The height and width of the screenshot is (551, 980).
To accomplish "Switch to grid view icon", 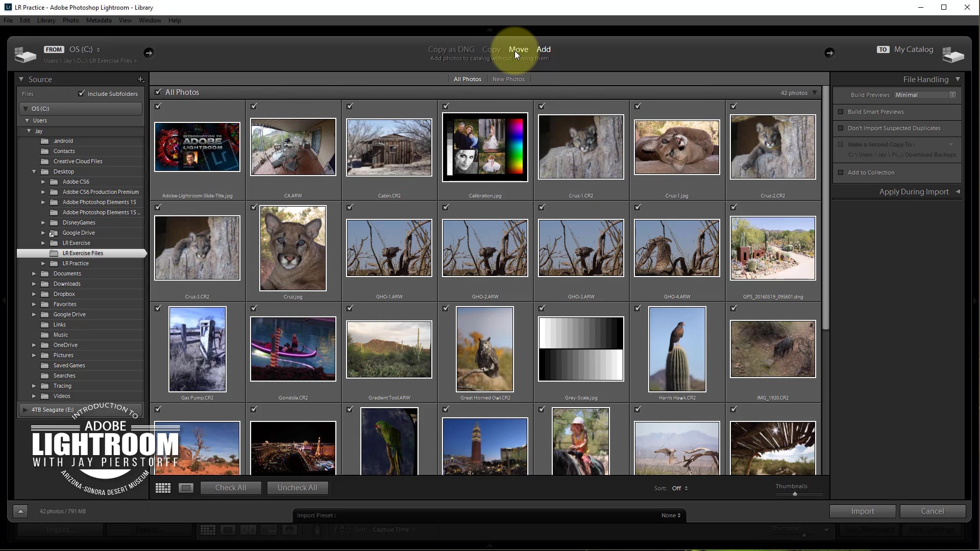I will coord(163,488).
